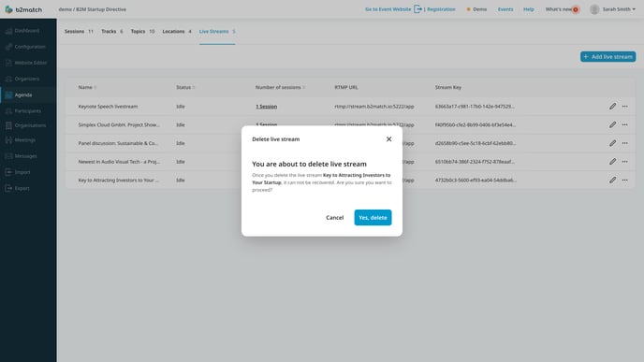Screen dimensions: 644x362
Task: Click the Export sidebar icon
Action: pyautogui.click(x=8, y=188)
